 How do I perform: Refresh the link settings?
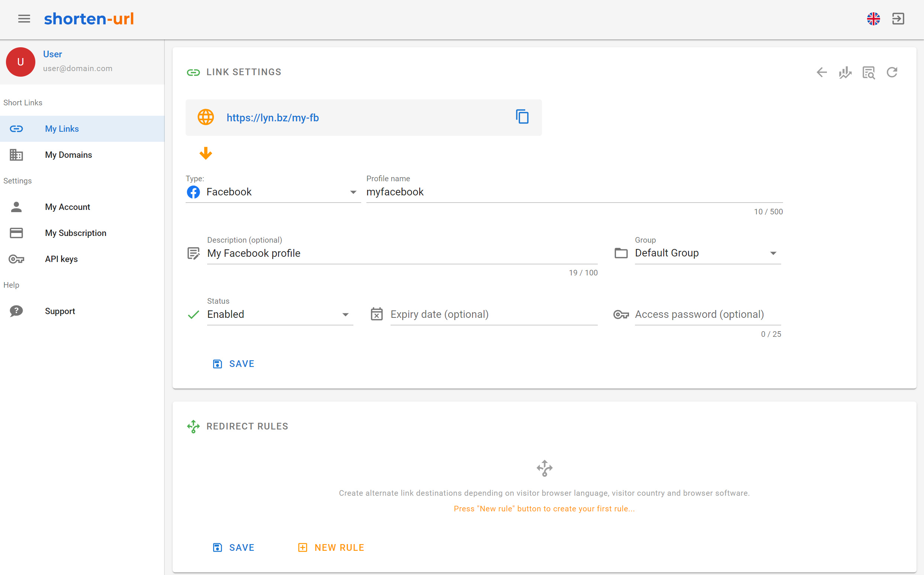[x=892, y=72]
